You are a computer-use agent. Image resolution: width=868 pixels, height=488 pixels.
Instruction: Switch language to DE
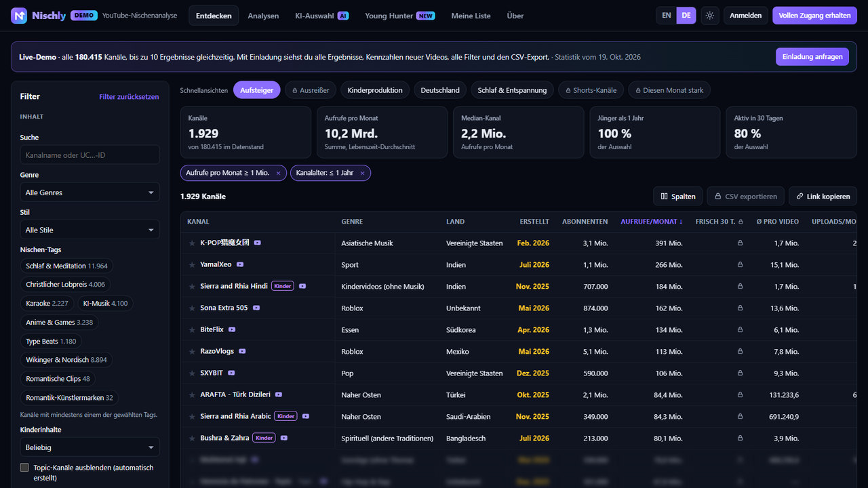(x=686, y=16)
